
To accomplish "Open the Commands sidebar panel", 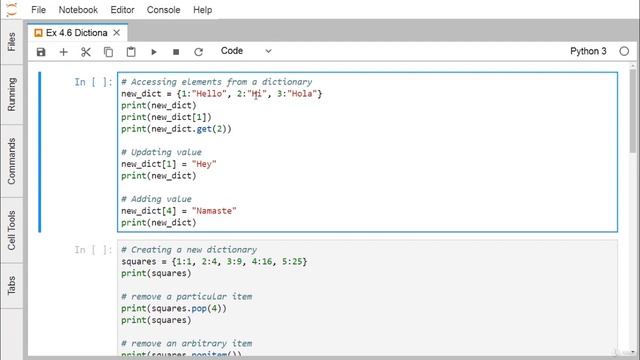I will pos(11,161).
